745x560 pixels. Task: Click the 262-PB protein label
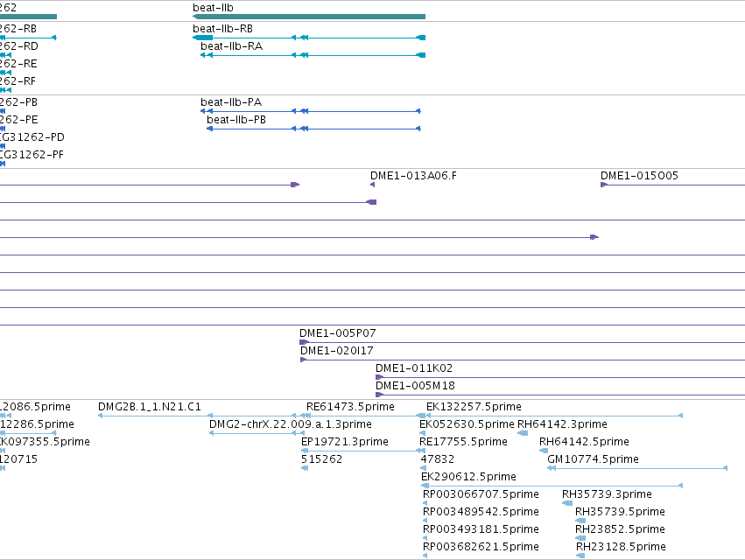(x=18, y=102)
